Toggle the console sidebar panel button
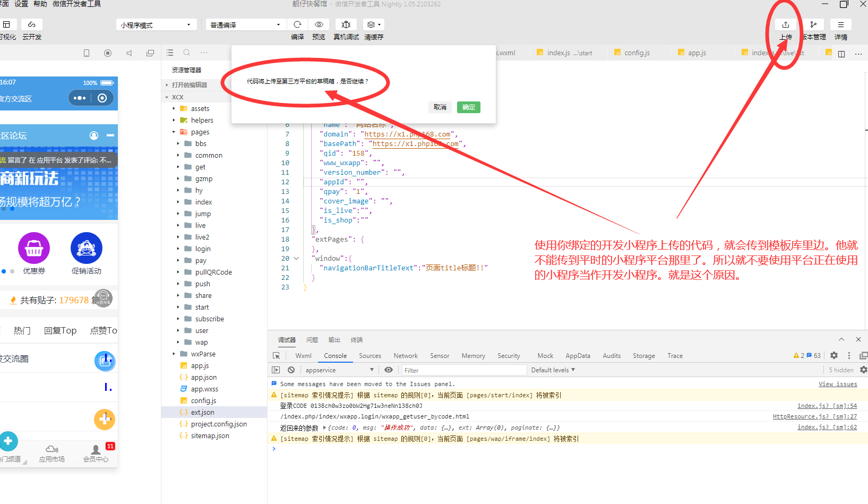 tap(276, 370)
